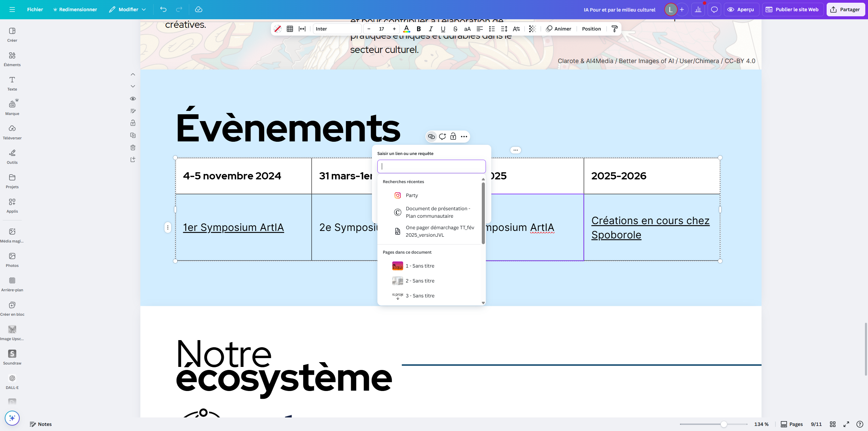Screen dimensions: 868x431
Task: Toggle bold formatting
Action: 418,29
